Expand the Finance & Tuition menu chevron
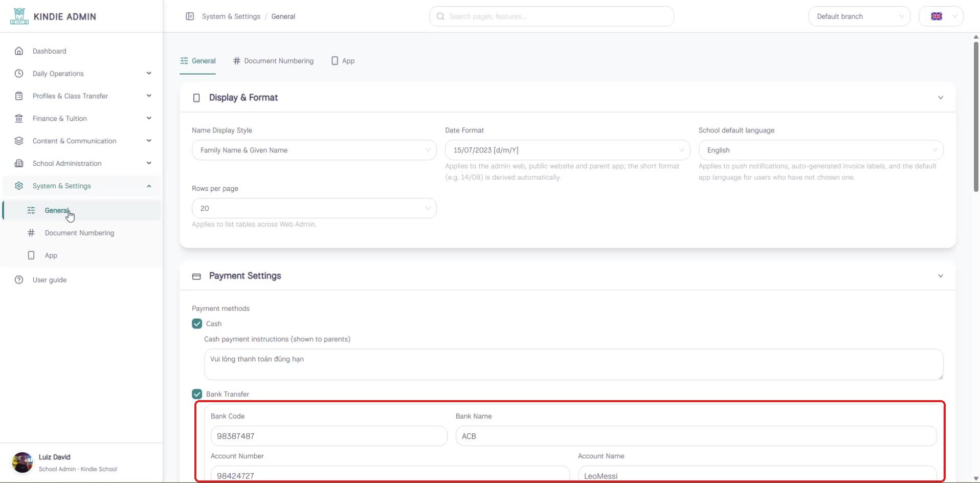 tap(149, 119)
